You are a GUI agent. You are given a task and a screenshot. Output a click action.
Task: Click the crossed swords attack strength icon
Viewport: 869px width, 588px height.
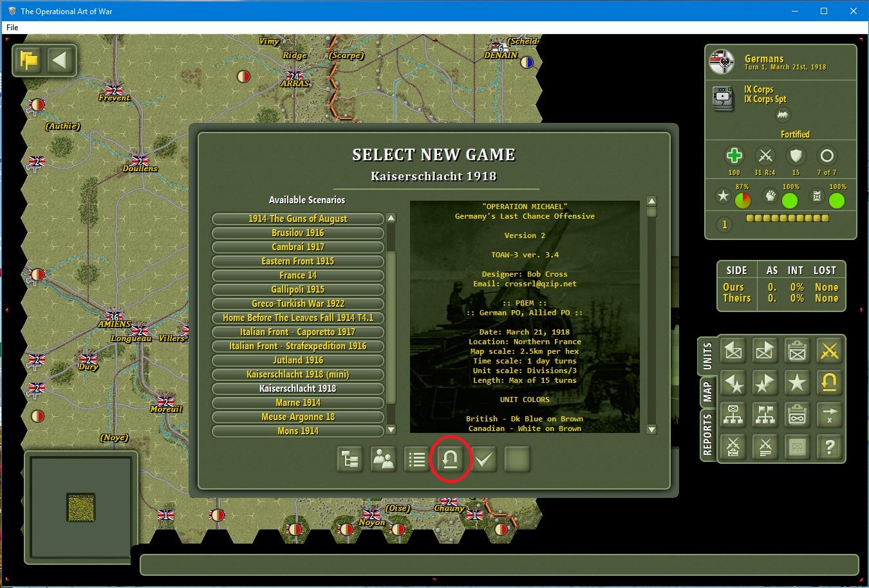[x=765, y=156]
